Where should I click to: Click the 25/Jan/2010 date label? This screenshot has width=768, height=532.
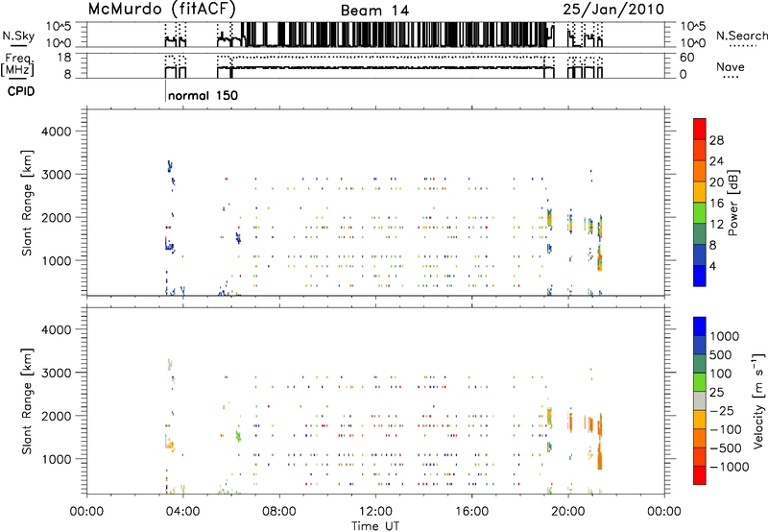[x=613, y=10]
